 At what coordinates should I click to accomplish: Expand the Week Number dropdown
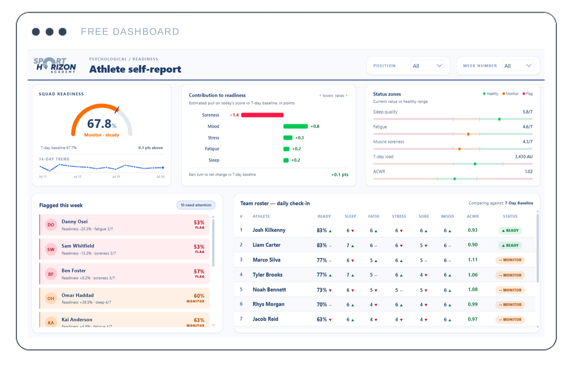coord(518,66)
